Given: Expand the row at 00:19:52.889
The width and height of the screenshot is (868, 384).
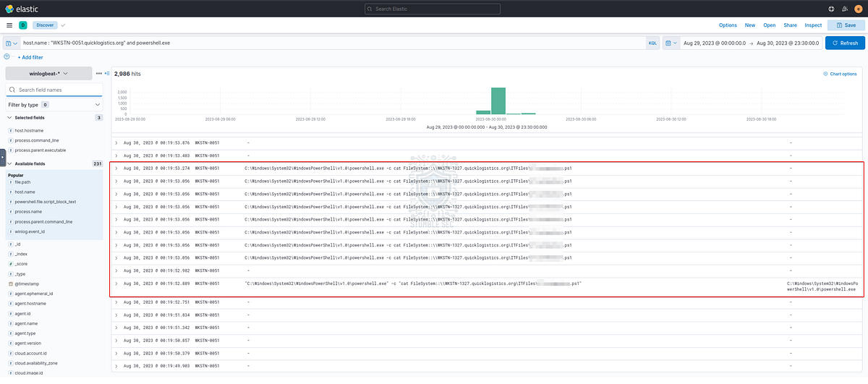Looking at the screenshot, I should (117, 284).
